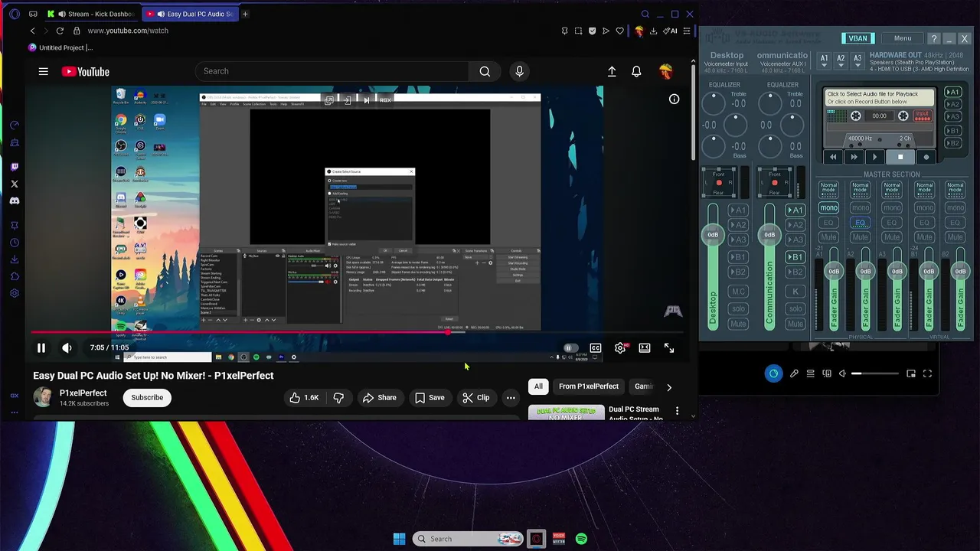Toggle mono on master A1 bus

828,208
